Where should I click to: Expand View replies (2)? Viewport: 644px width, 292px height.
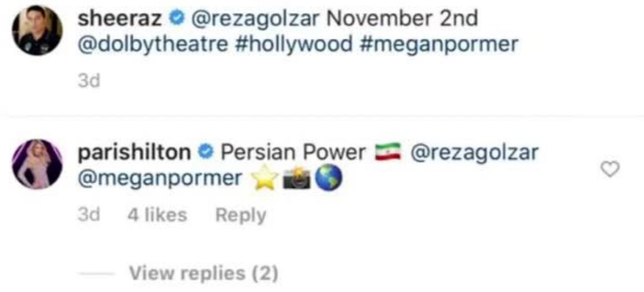(203, 273)
